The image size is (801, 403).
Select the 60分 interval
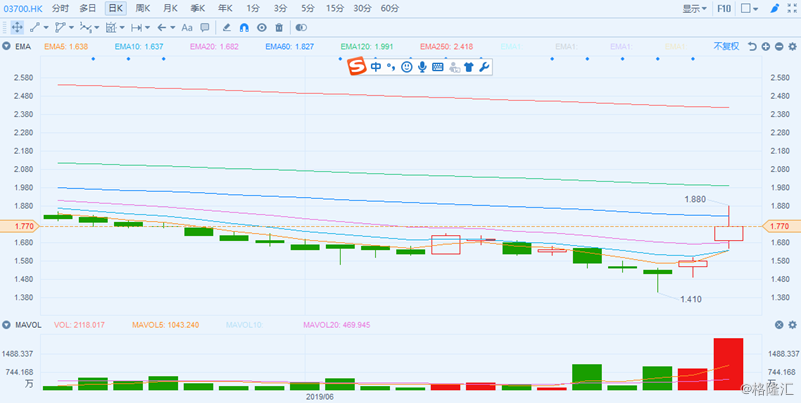point(390,8)
